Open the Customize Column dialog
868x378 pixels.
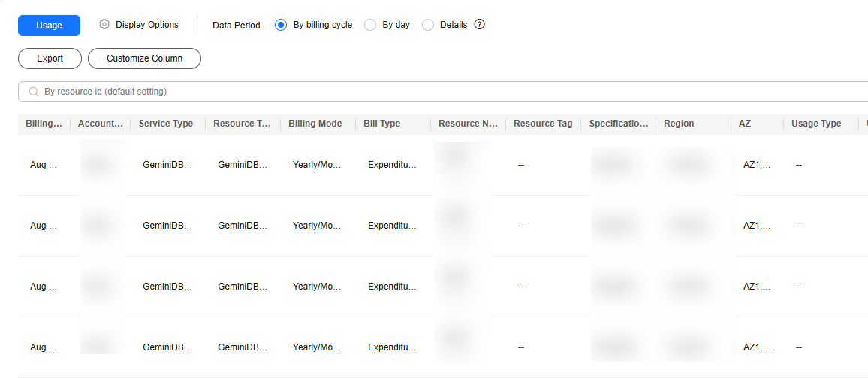coord(144,58)
